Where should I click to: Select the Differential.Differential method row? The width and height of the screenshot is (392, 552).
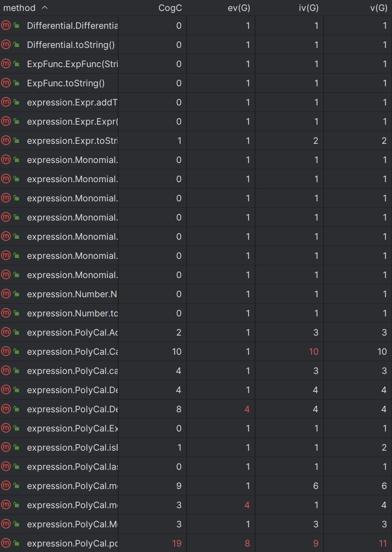[196, 26]
